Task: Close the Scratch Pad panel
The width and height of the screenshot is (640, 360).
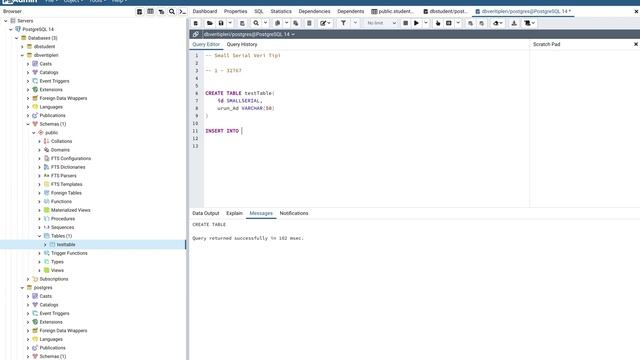Action: [636, 44]
